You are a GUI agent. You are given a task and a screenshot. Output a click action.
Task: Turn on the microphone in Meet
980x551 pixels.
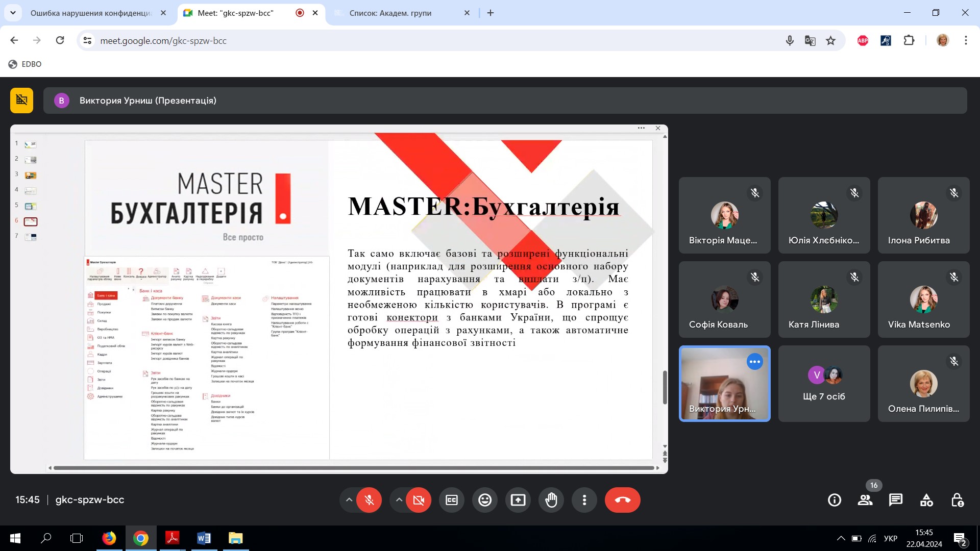tap(369, 500)
